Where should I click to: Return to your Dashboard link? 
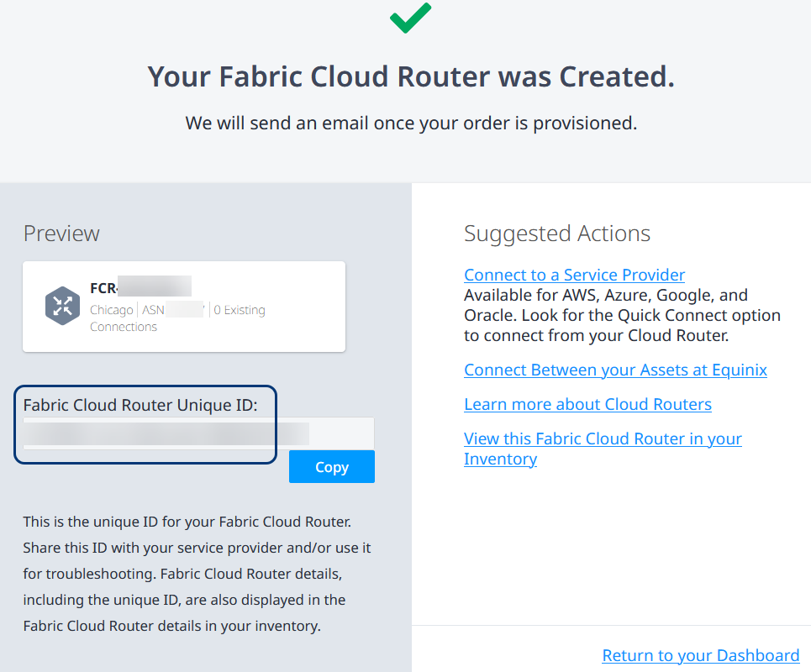701,655
